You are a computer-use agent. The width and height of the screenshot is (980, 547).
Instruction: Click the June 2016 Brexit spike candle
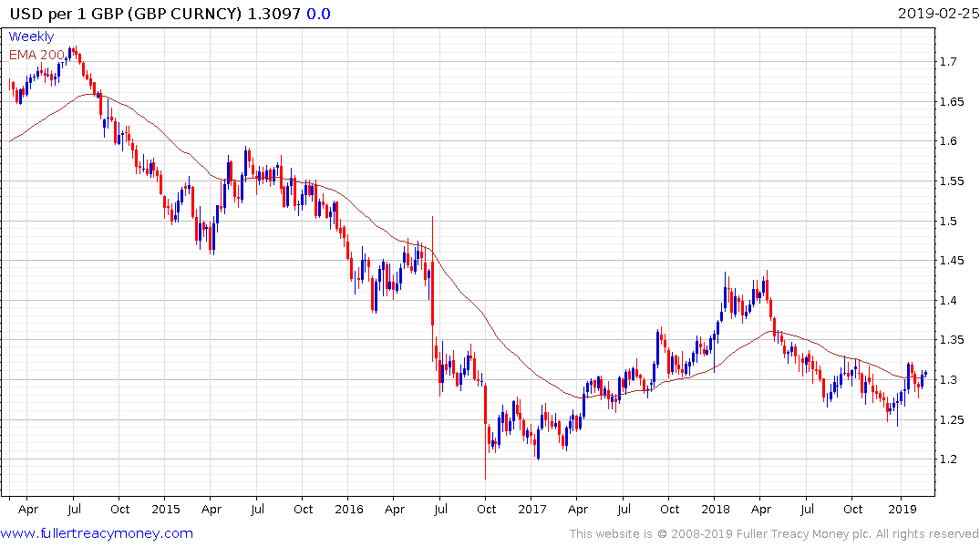click(432, 287)
